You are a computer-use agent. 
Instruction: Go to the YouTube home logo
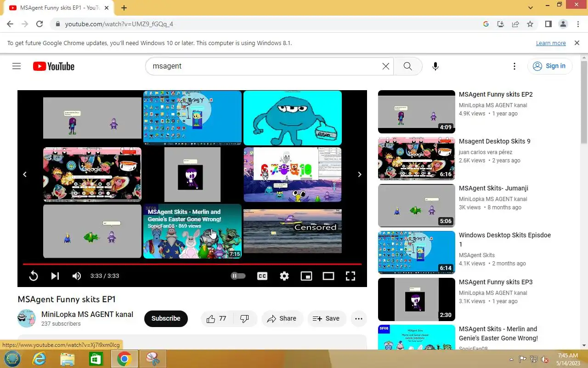(x=53, y=66)
